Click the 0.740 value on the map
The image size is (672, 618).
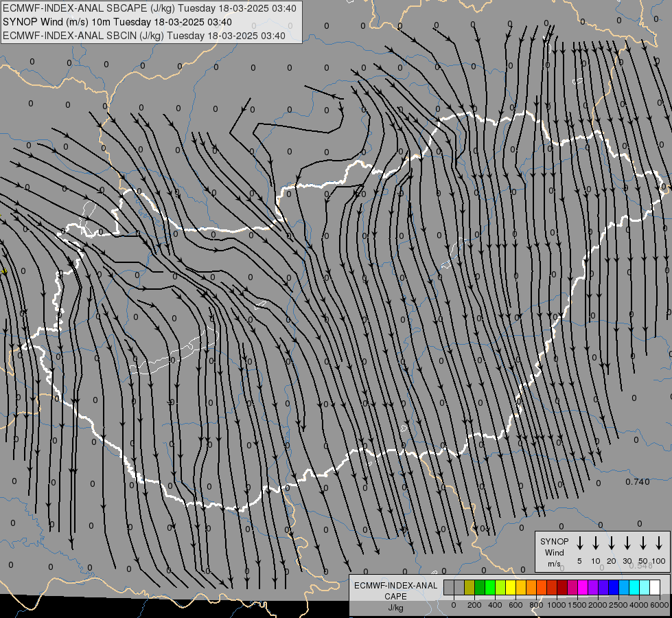click(637, 481)
